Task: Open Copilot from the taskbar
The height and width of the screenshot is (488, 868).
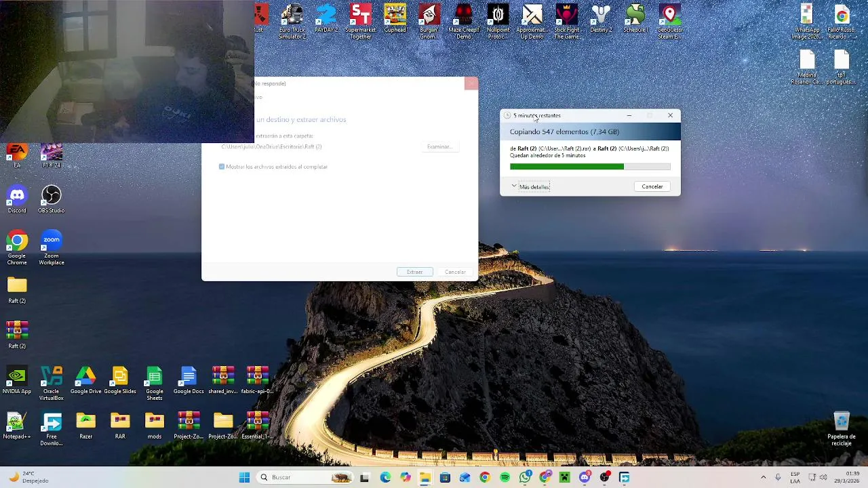Action: point(405,477)
